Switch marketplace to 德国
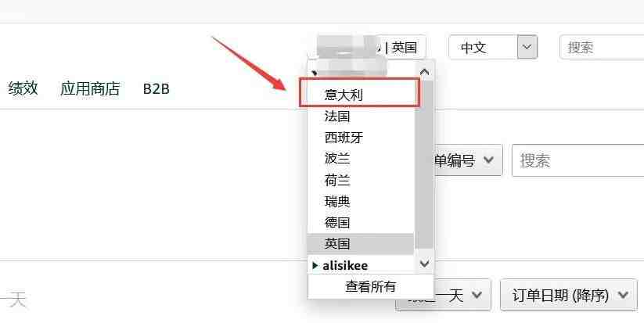The image size is (644, 323). coord(361,222)
